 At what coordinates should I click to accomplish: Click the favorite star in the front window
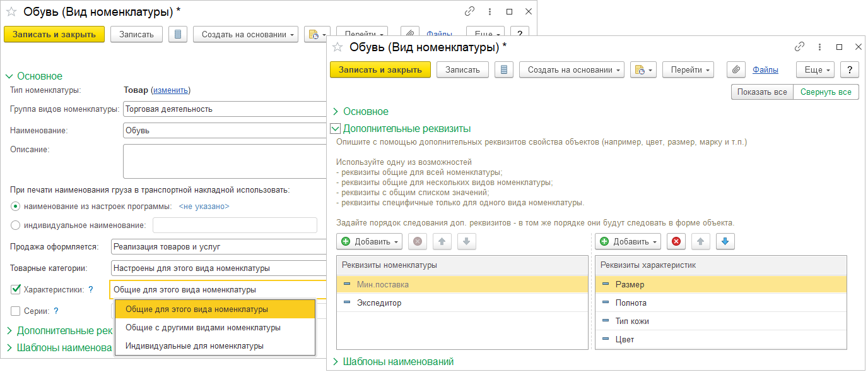(x=337, y=47)
